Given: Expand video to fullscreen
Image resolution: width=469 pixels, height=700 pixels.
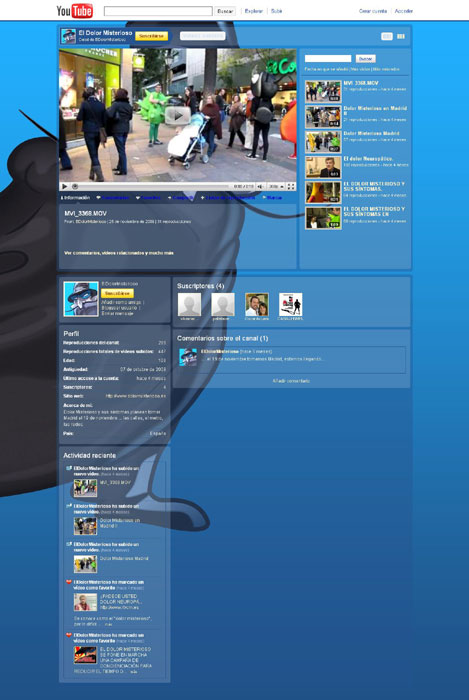Looking at the screenshot, I should [291, 187].
